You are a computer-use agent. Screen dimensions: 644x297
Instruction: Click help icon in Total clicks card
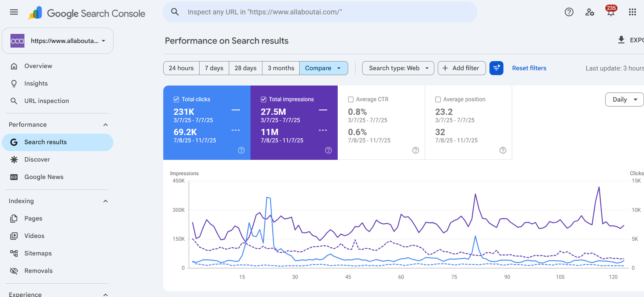(241, 150)
